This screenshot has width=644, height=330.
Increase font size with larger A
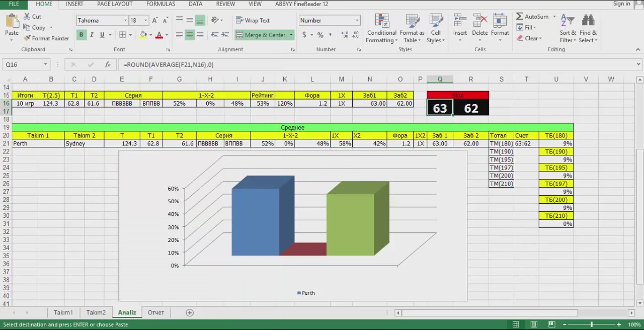(155, 21)
